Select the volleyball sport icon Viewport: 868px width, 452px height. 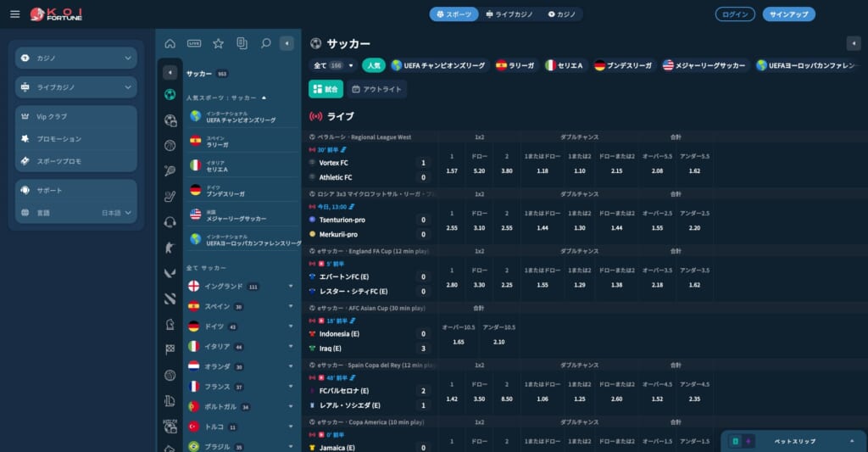click(x=170, y=375)
